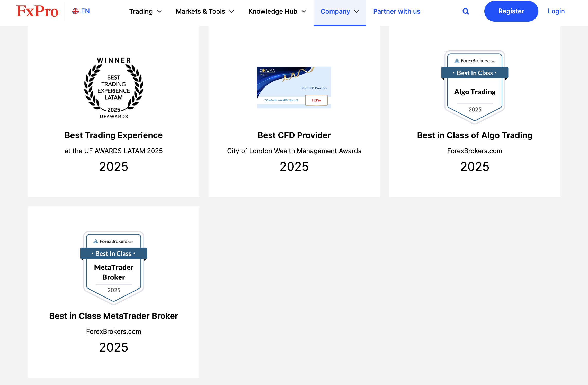The width and height of the screenshot is (588, 385).
Task: Click the Best Trading Experience heading
Action: coord(113,135)
